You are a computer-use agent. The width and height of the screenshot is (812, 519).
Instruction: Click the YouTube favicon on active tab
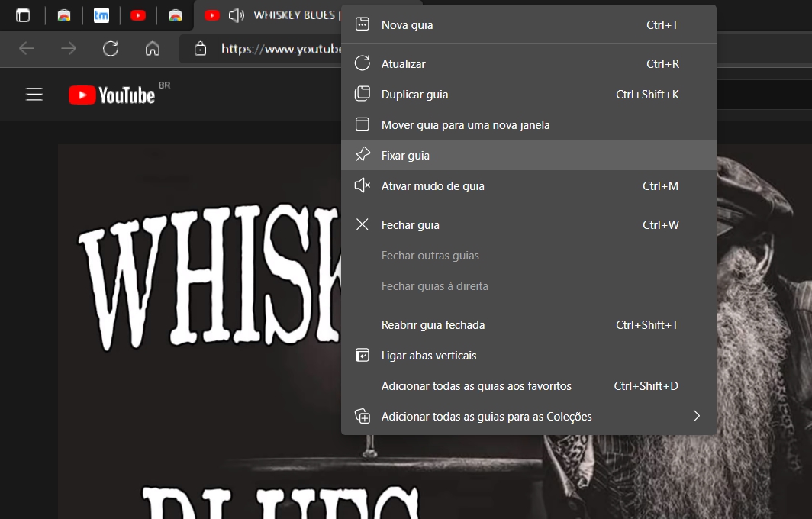212,15
